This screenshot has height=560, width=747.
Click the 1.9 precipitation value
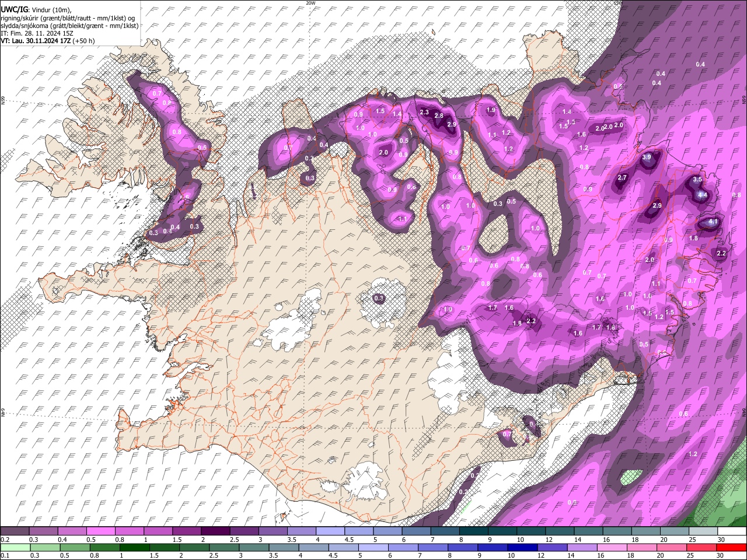click(491, 110)
